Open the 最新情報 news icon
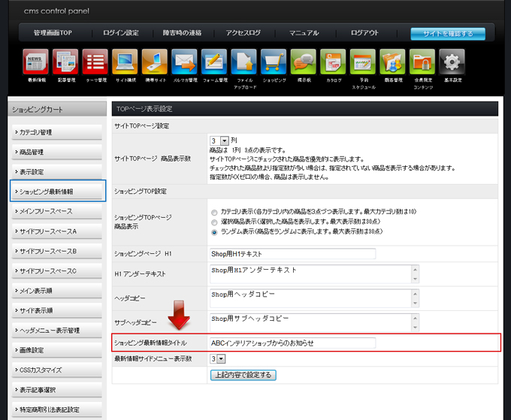 36,62
